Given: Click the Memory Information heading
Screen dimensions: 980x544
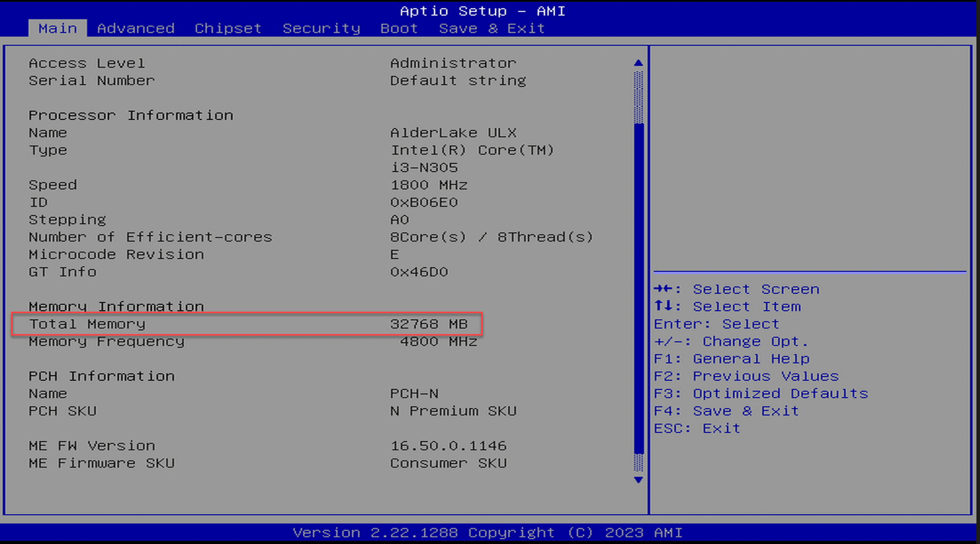Looking at the screenshot, I should 116,307.
